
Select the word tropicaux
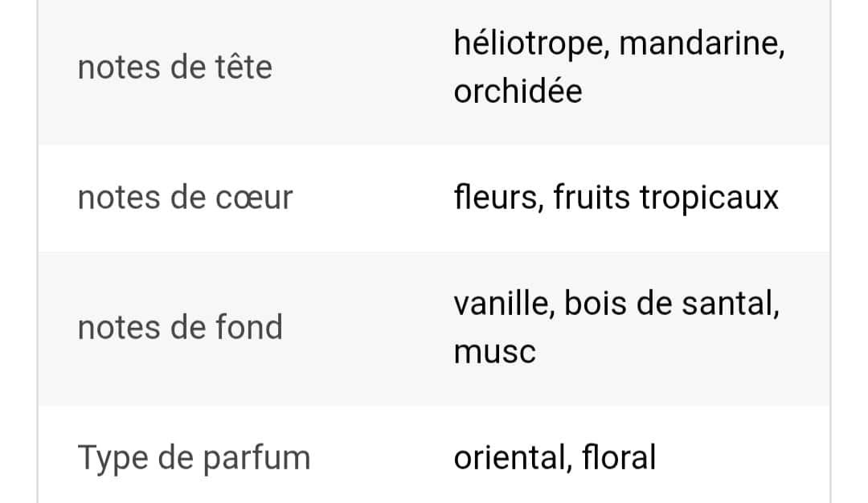click(x=709, y=198)
